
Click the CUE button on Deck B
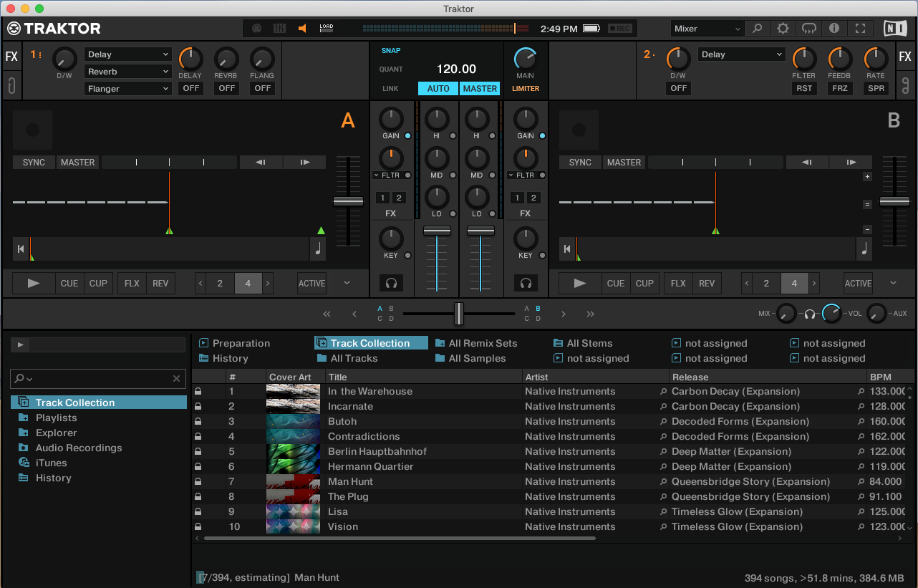[616, 283]
